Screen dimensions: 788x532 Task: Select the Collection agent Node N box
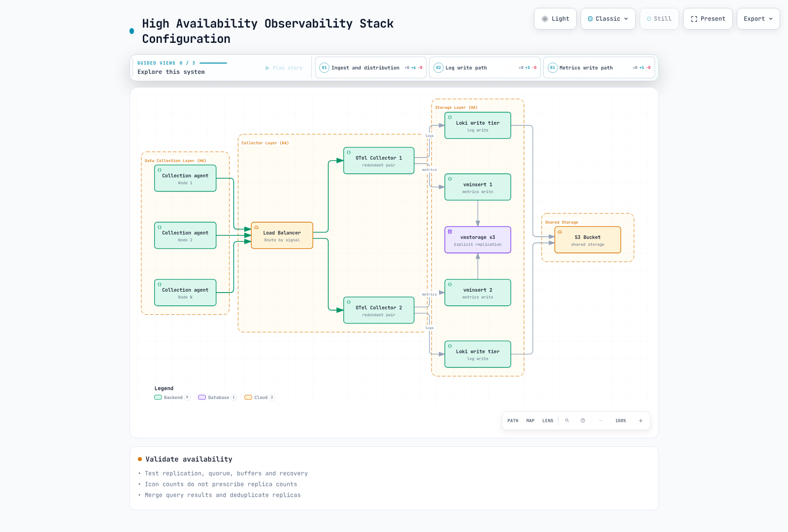click(x=185, y=293)
